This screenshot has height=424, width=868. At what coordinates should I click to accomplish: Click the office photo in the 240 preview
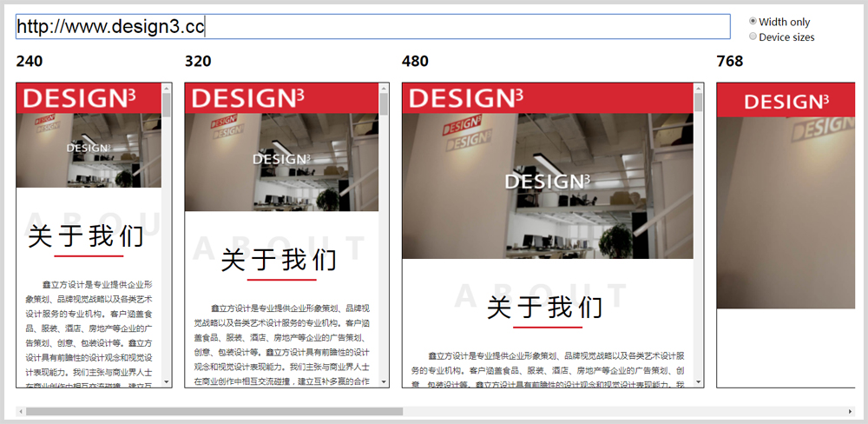tap(89, 150)
